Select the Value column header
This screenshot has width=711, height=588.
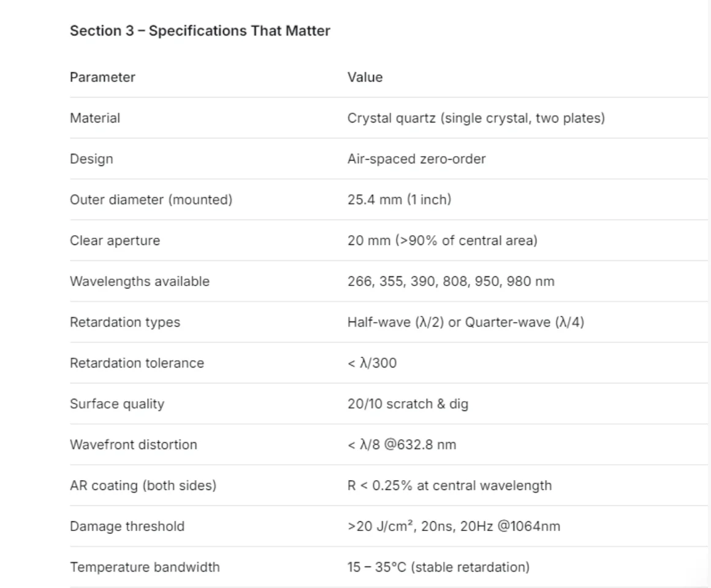tap(365, 77)
